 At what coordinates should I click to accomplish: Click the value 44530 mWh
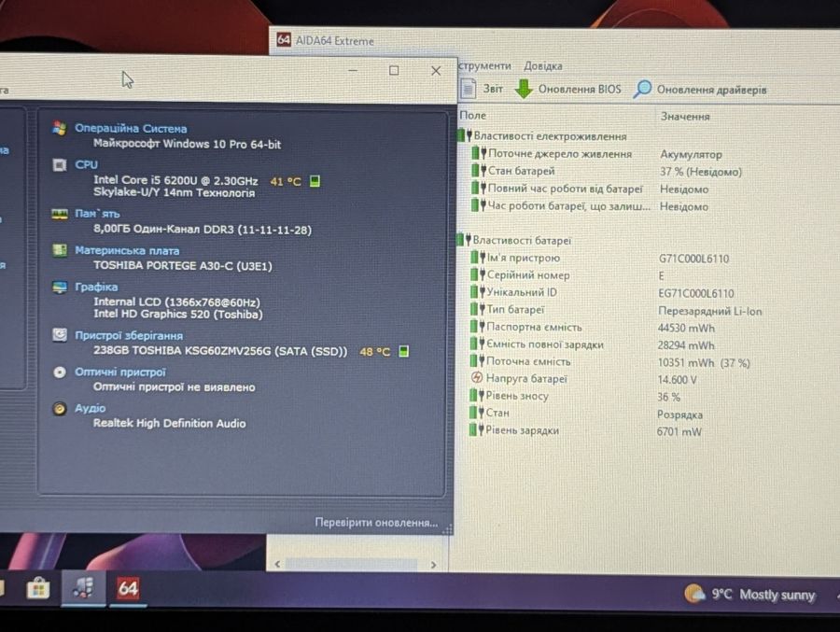click(x=686, y=328)
